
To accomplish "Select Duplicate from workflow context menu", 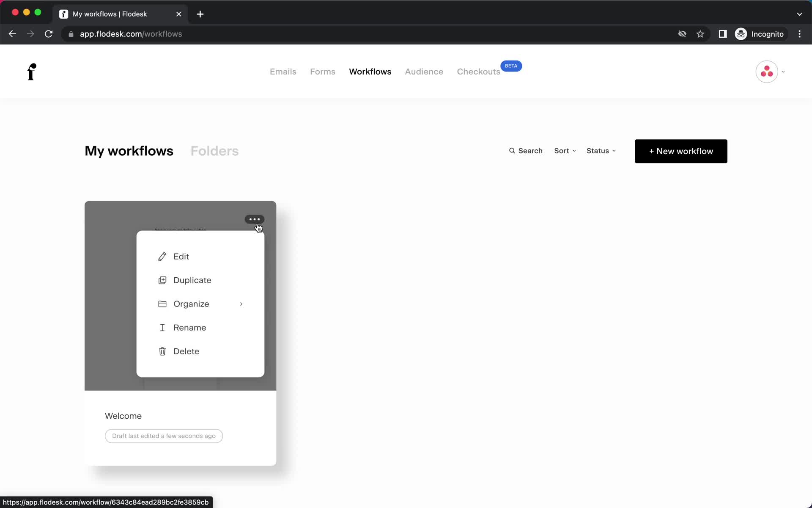I will [192, 280].
